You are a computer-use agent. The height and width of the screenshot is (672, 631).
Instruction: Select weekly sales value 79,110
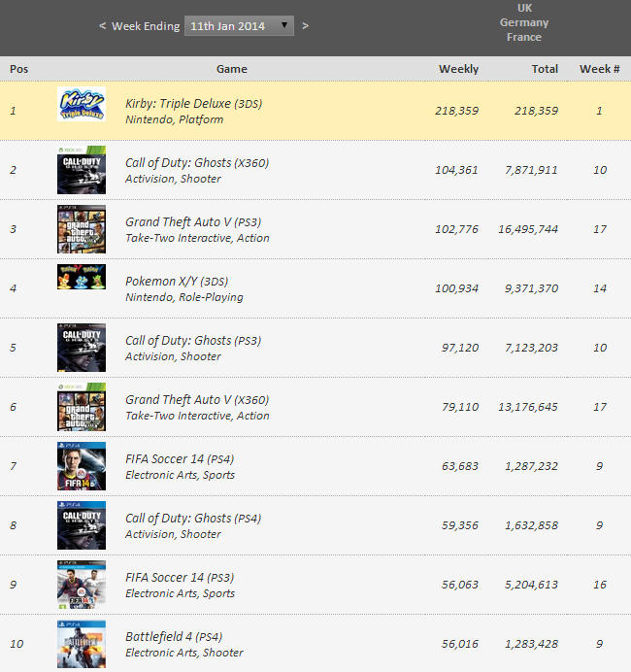click(x=460, y=407)
